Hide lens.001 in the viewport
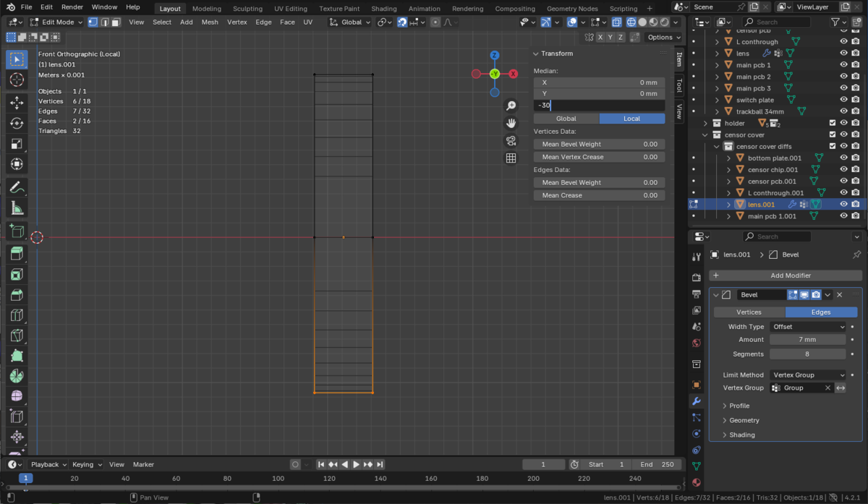This screenshot has width=868, height=504. [x=843, y=204]
